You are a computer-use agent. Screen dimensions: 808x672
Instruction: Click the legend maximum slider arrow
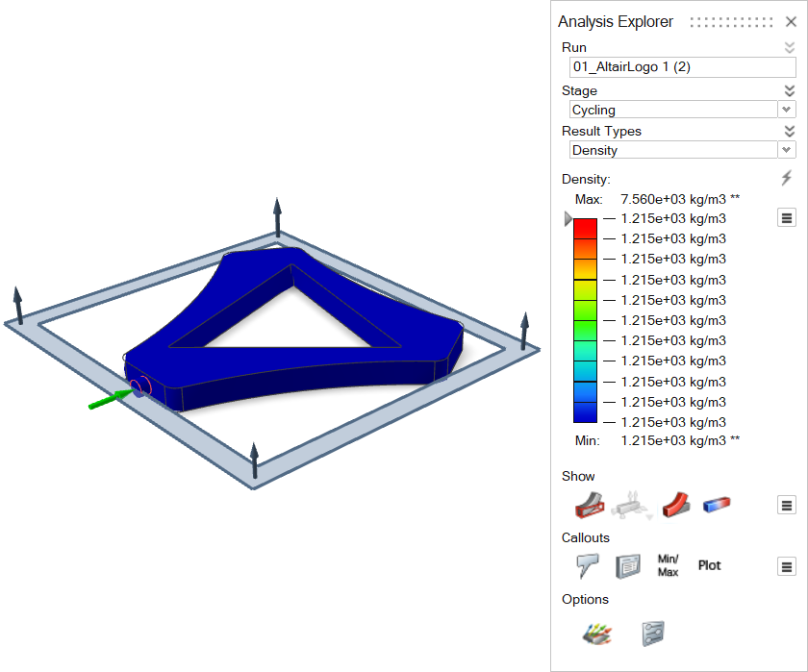(x=568, y=218)
